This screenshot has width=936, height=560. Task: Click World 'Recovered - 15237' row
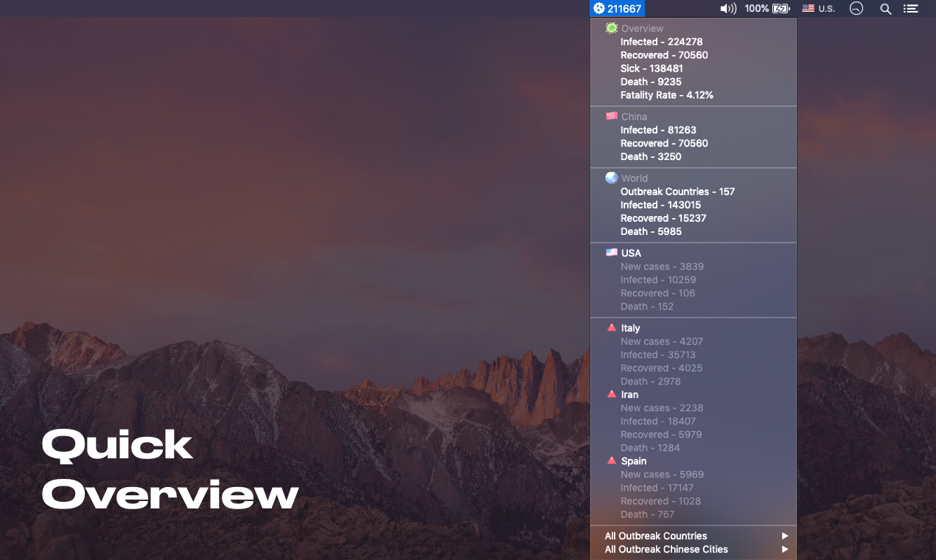(694, 218)
